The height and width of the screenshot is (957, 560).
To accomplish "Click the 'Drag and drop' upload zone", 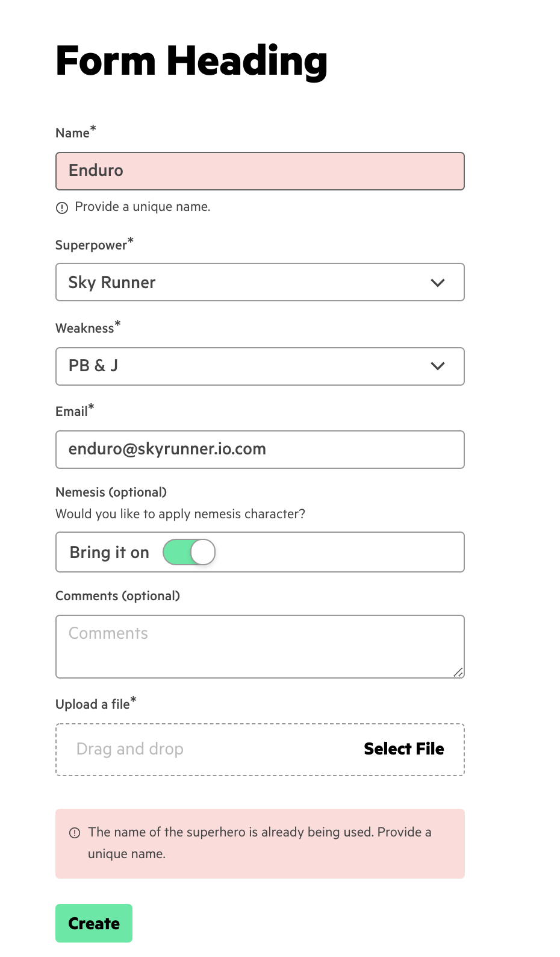I will [x=260, y=750].
